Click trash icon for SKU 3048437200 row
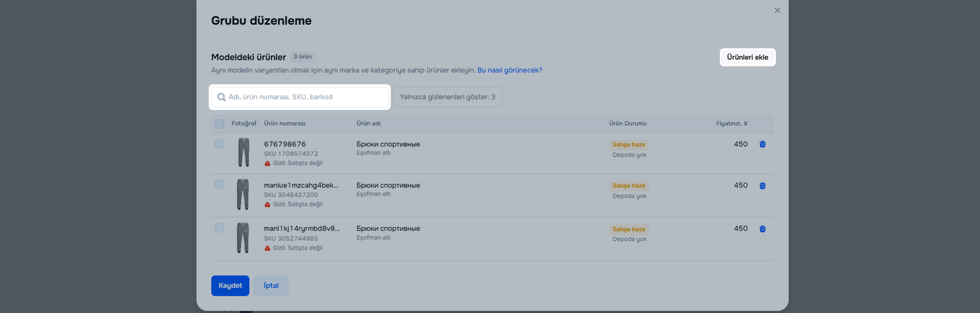Screen dimensions: 980x313 point(762,186)
